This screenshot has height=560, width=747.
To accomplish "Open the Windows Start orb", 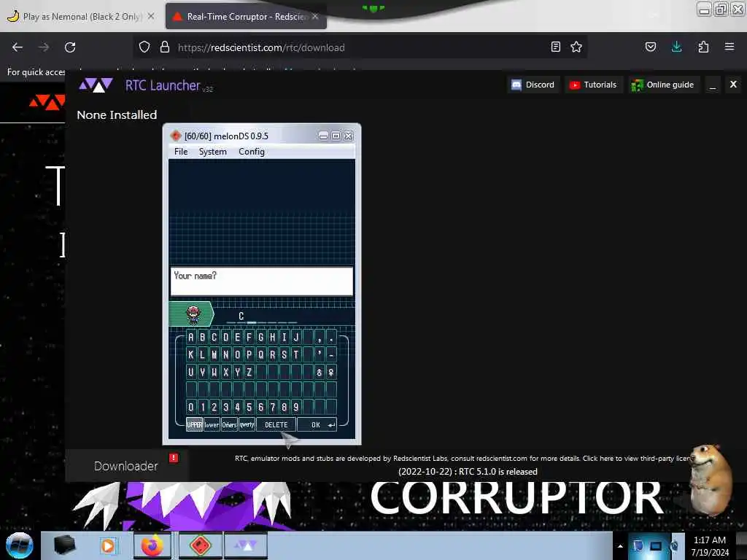I will click(x=20, y=545).
